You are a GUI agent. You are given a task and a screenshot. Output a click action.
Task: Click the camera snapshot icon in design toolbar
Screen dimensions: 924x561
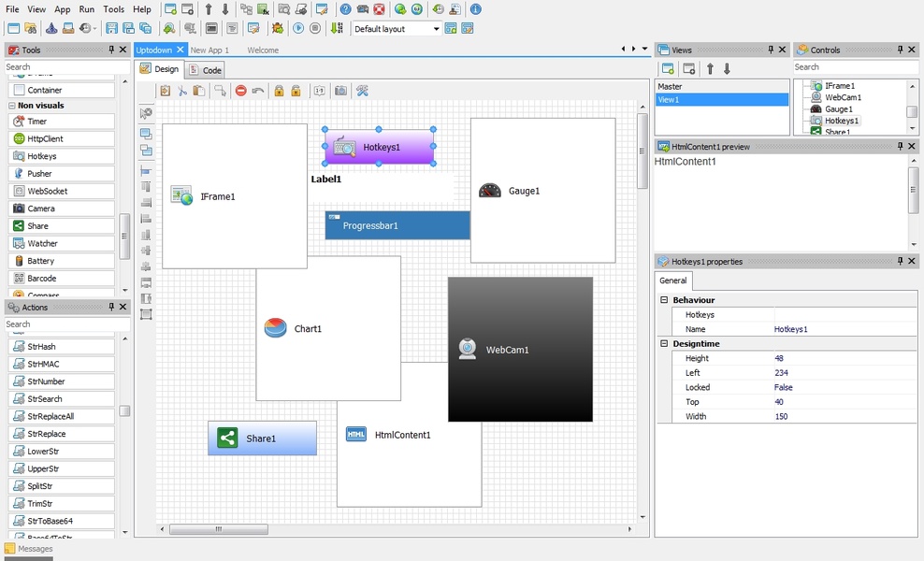(x=340, y=91)
